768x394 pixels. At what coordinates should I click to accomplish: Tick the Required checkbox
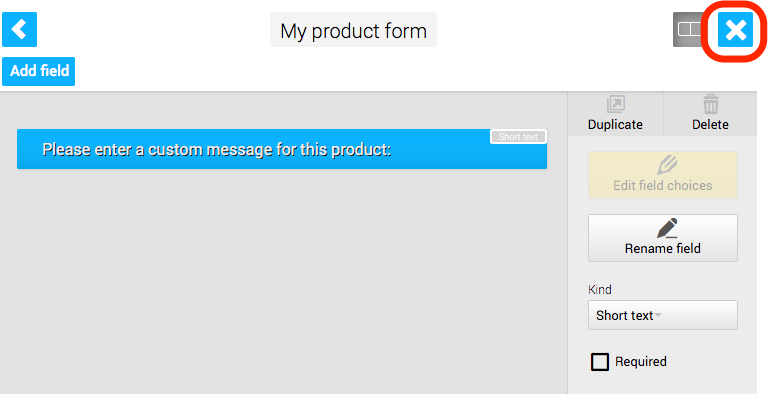click(600, 362)
